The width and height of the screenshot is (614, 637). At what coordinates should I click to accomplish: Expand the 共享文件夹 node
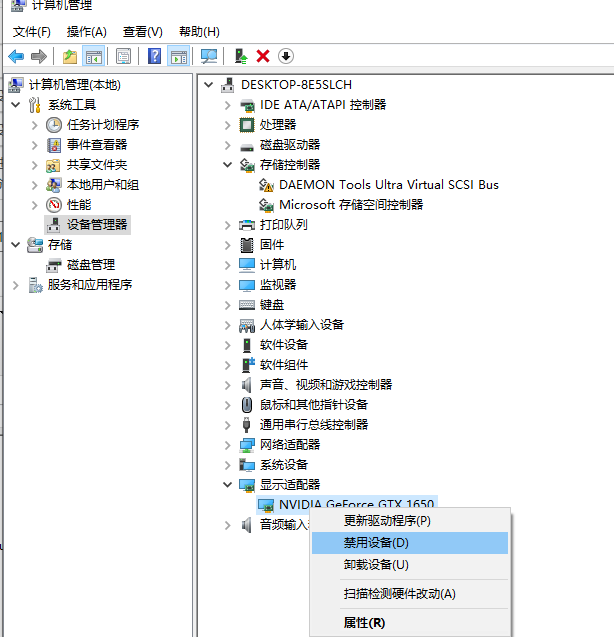(35, 165)
